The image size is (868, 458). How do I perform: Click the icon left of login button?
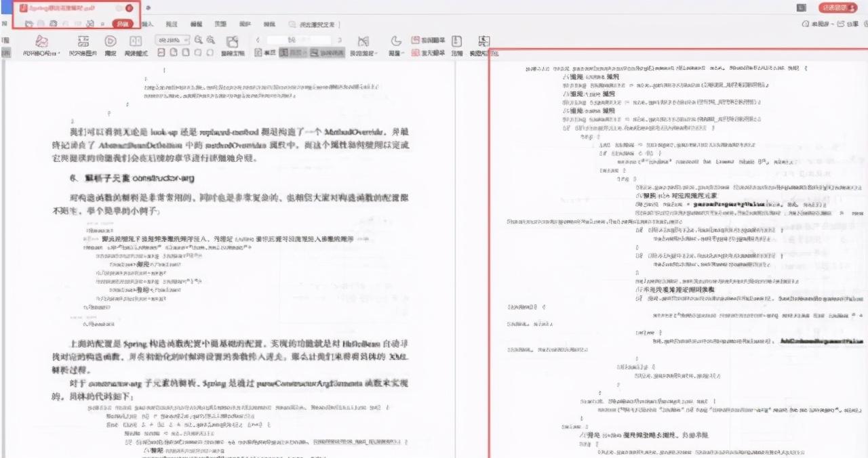(802, 7)
